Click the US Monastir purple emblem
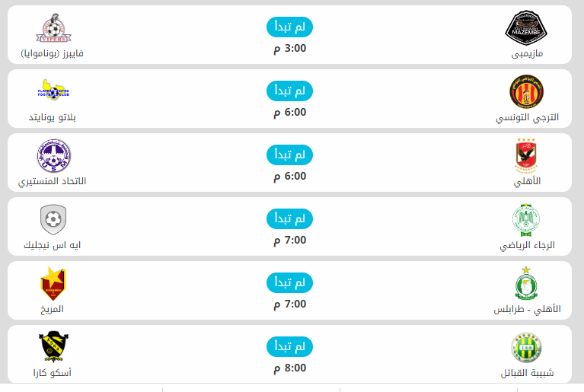The image size is (584, 392). 53,155
